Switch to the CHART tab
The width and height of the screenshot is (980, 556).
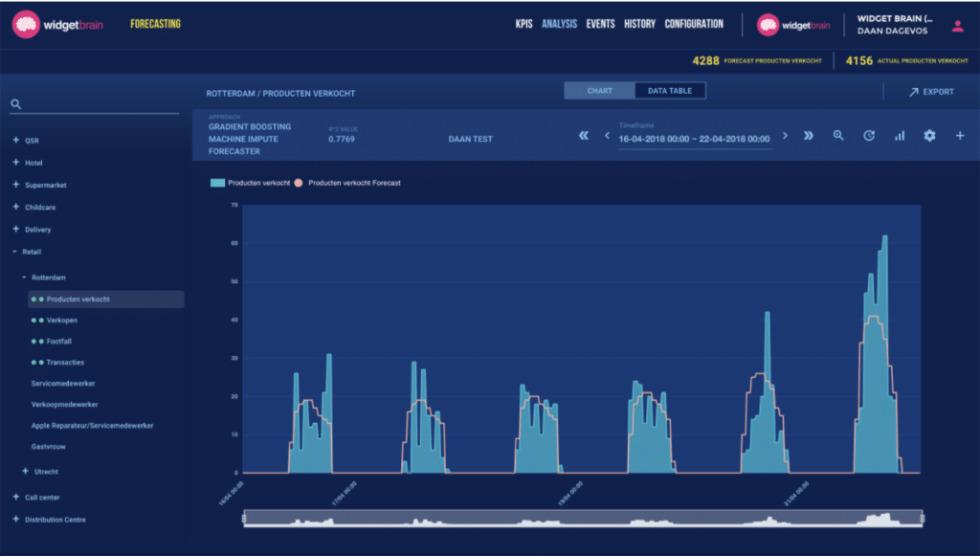coord(599,91)
